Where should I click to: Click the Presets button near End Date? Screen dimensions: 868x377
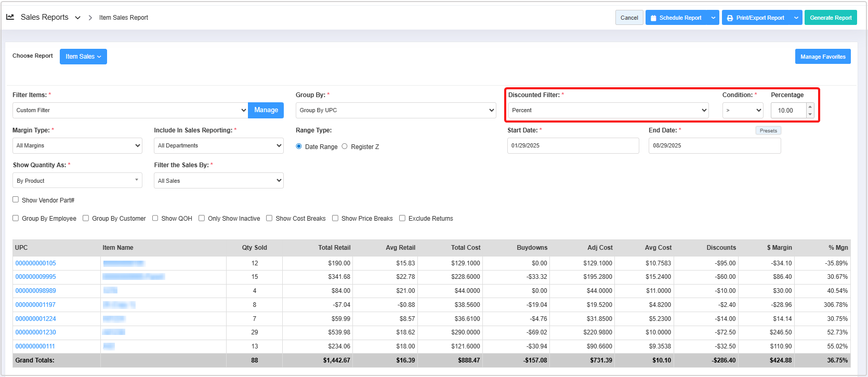(x=768, y=131)
